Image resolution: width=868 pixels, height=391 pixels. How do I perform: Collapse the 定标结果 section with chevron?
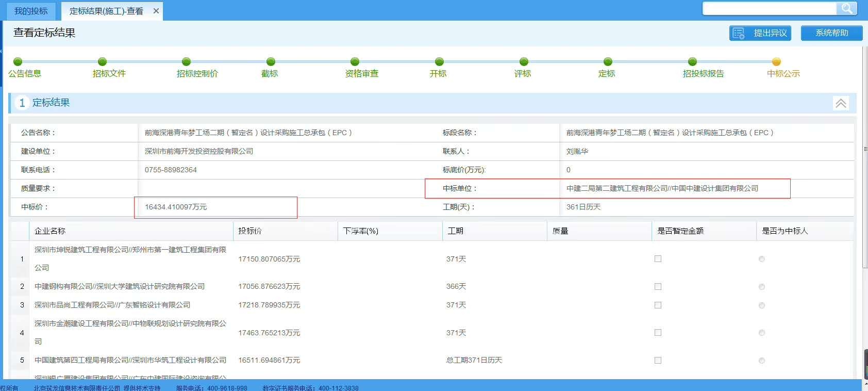[841, 103]
